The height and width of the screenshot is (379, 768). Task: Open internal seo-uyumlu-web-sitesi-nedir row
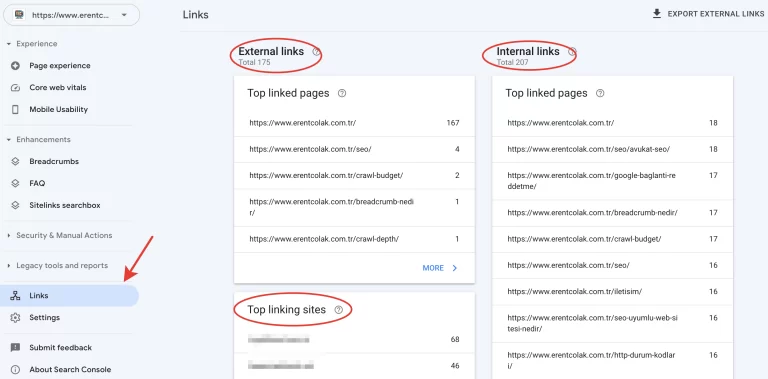[x=613, y=324]
